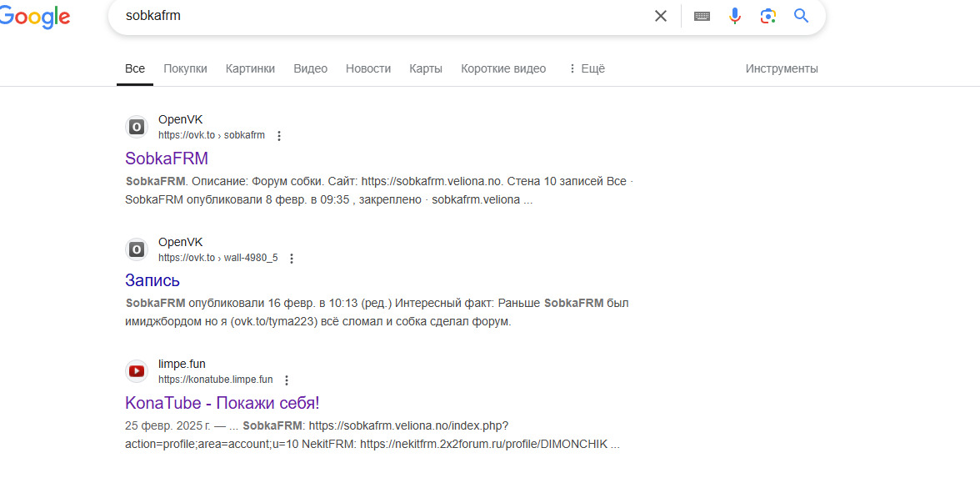Open the on-screen keyboard input tool
Screen dimensions: 980x478
tap(702, 16)
